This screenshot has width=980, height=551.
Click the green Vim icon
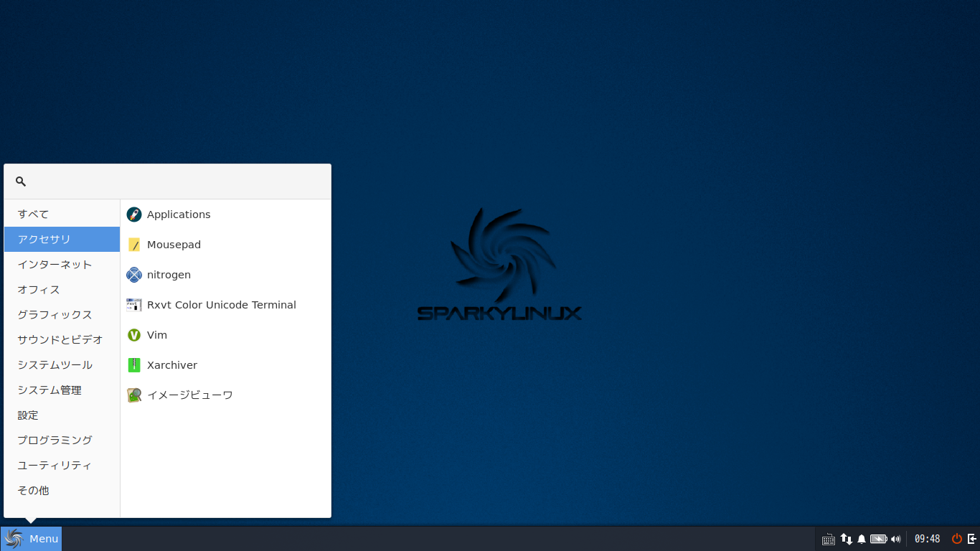134,335
